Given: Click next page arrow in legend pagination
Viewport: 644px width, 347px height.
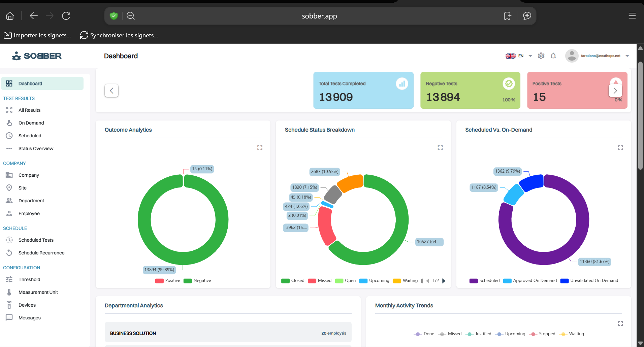Looking at the screenshot, I should point(444,280).
